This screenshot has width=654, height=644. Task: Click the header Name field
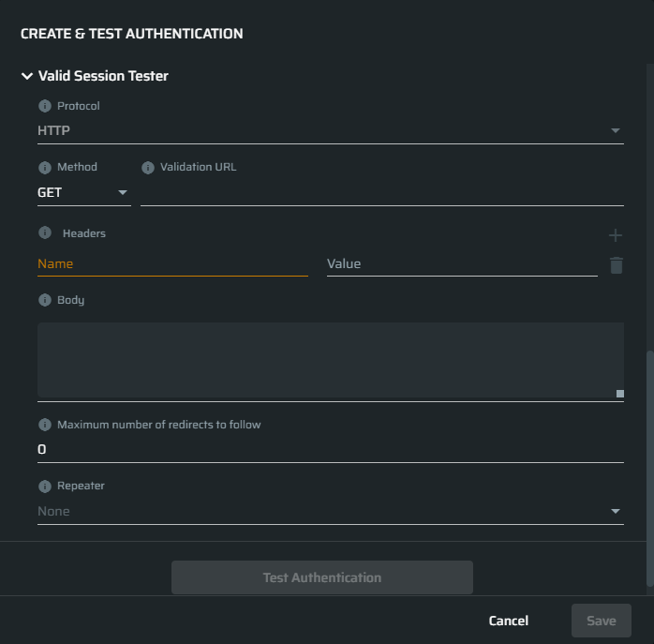pos(172,263)
